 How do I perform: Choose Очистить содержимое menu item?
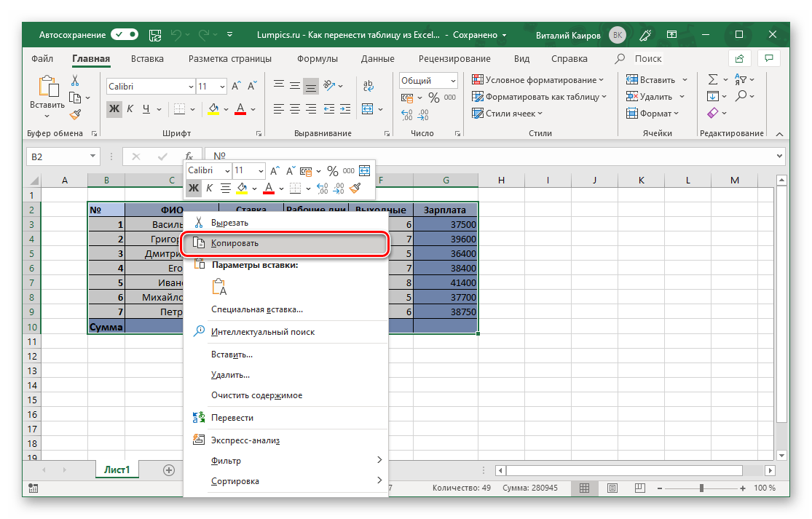pyautogui.click(x=285, y=395)
